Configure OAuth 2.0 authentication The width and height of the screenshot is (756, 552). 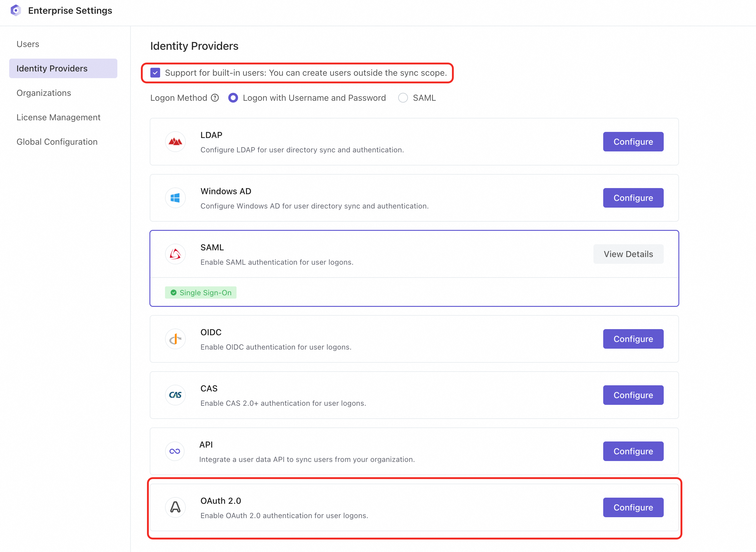pyautogui.click(x=633, y=507)
